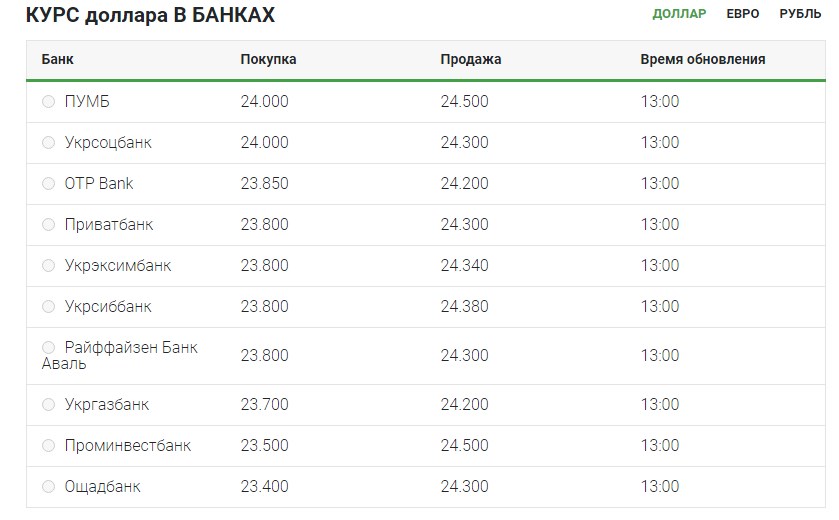Switch to the ДОЛЛАР tab
The width and height of the screenshot is (839, 520).
pyautogui.click(x=679, y=14)
